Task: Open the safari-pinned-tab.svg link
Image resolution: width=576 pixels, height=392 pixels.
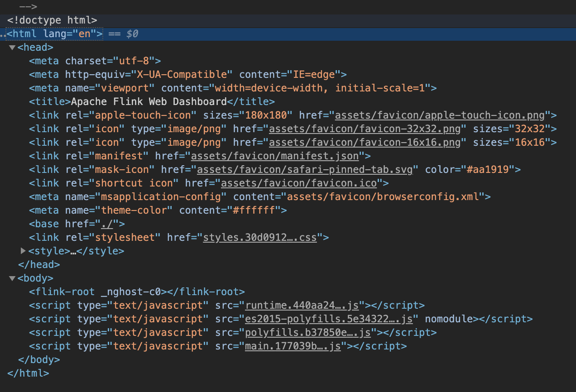Action: 305,169
